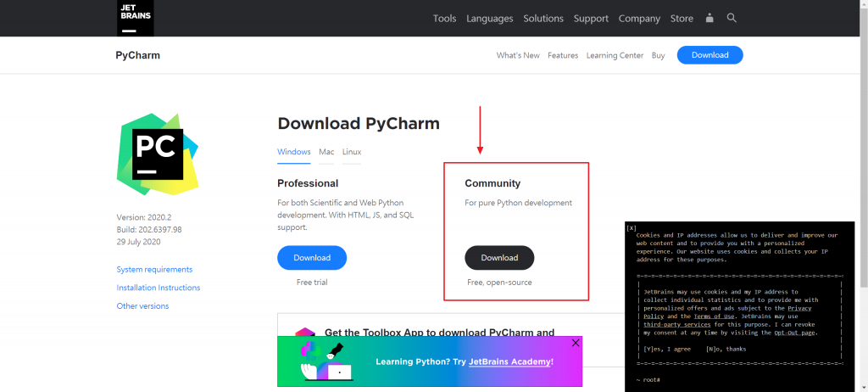Screen dimensions: 868x392
Task: Download the Professional edition
Action: 312,258
